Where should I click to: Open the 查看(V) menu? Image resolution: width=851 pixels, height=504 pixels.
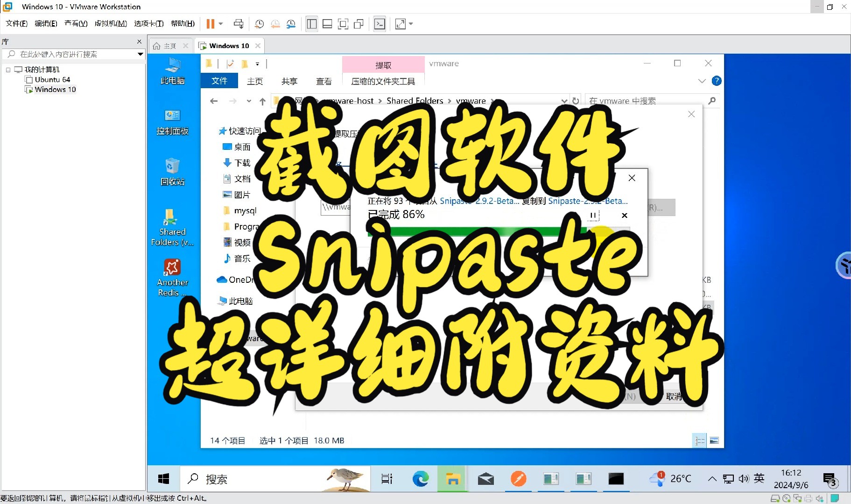click(76, 23)
